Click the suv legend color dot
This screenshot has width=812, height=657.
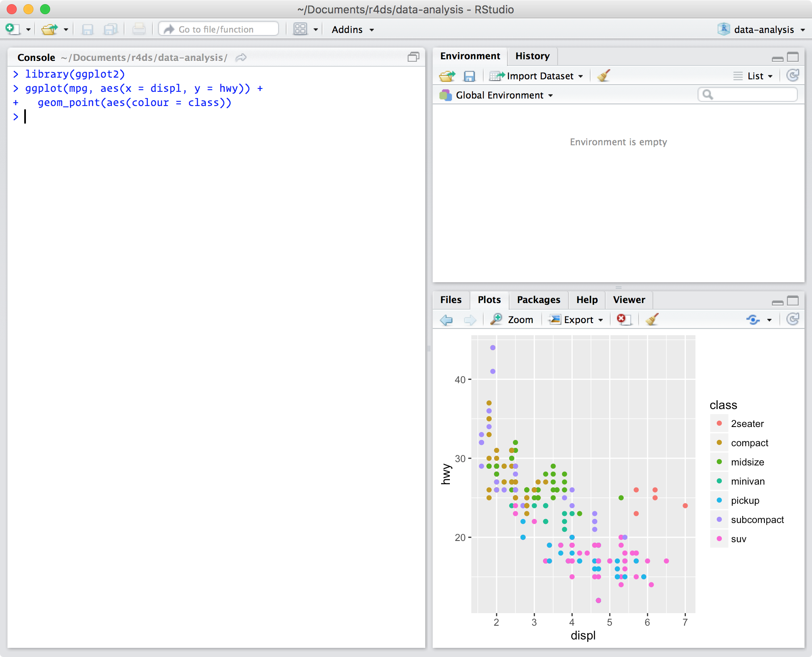[x=719, y=538]
